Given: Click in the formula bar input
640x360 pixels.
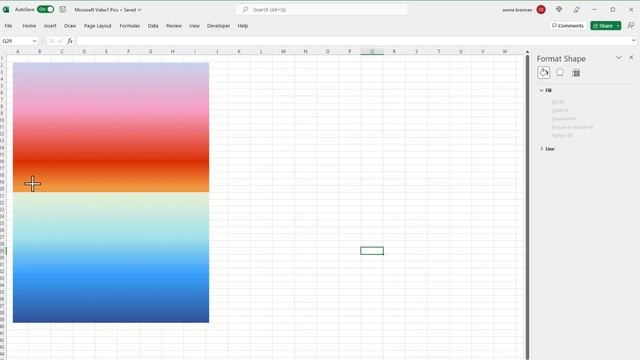Looking at the screenshot, I should click(x=353, y=41).
